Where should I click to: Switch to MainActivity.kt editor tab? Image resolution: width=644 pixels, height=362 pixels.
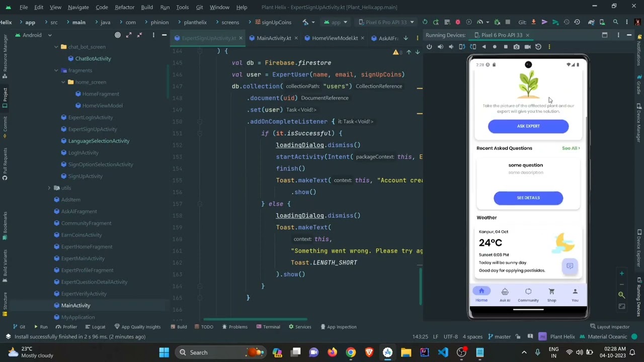(x=274, y=38)
